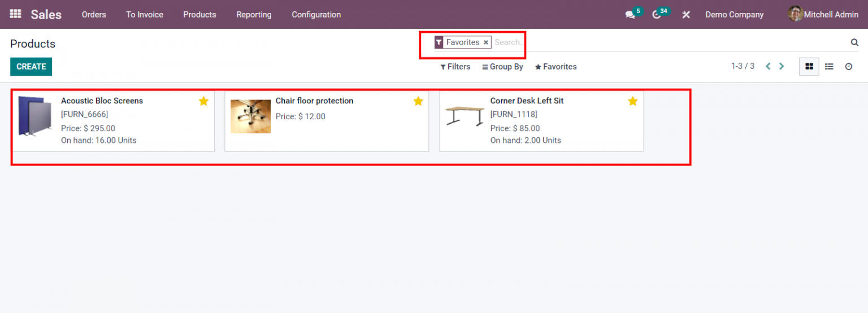Viewport: 868px width, 313px height.
Task: Open the Reporting menu
Action: click(x=254, y=15)
